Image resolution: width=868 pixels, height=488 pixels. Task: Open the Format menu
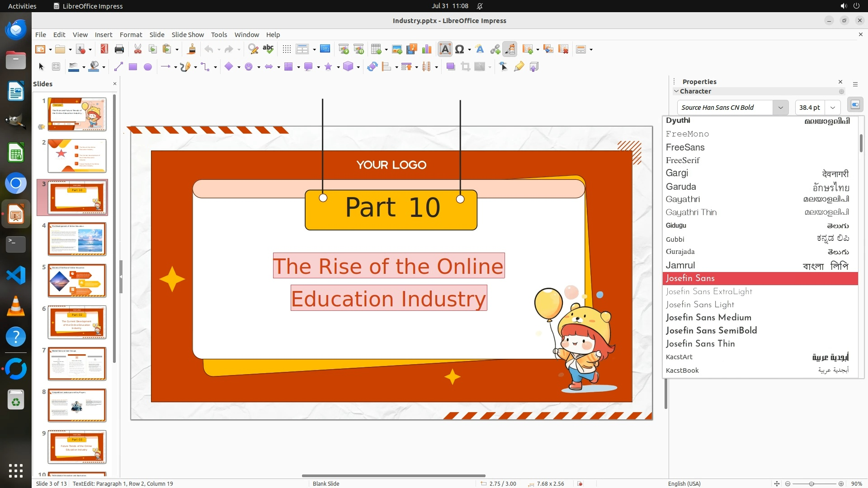131,34
